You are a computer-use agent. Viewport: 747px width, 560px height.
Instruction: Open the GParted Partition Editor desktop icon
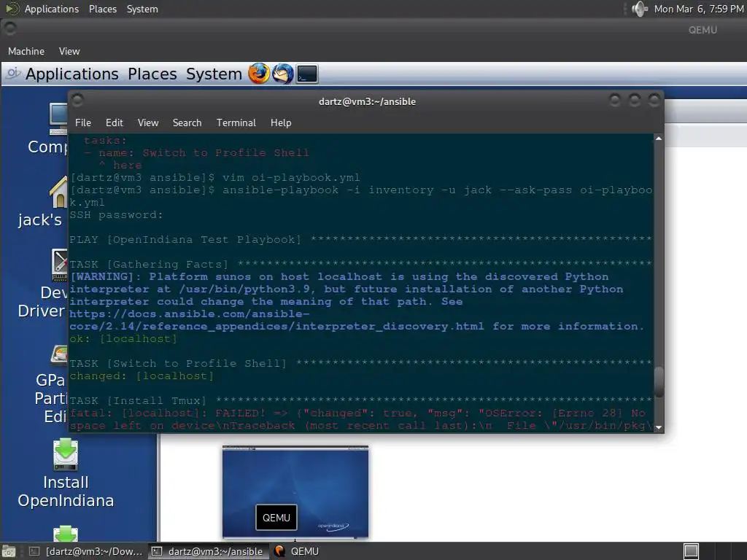click(50, 385)
